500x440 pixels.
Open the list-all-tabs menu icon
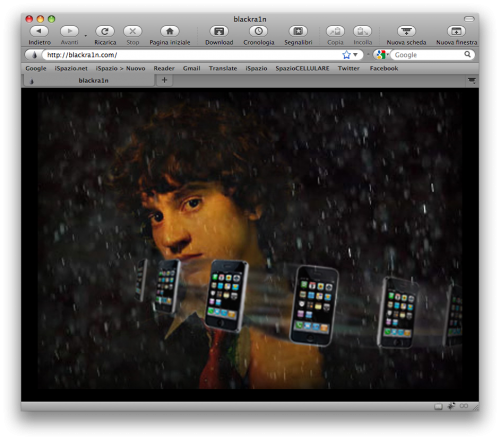(472, 80)
